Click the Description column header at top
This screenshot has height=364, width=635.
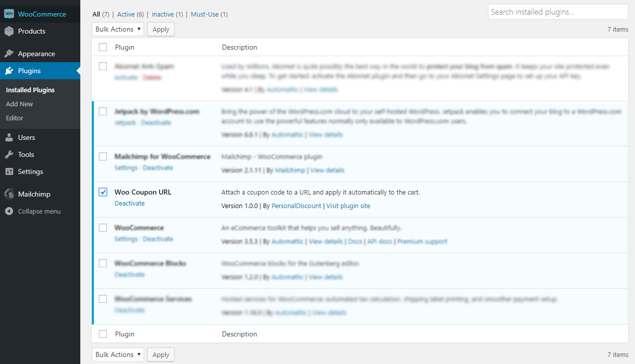pos(239,48)
